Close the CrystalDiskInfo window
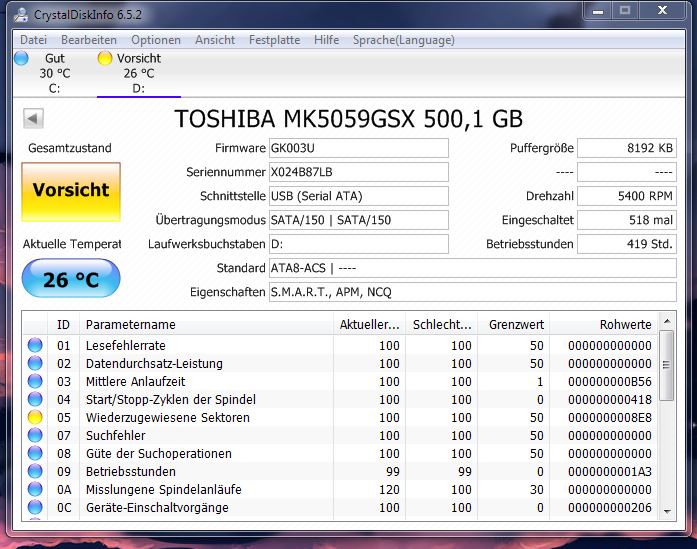697x549 pixels. (662, 11)
